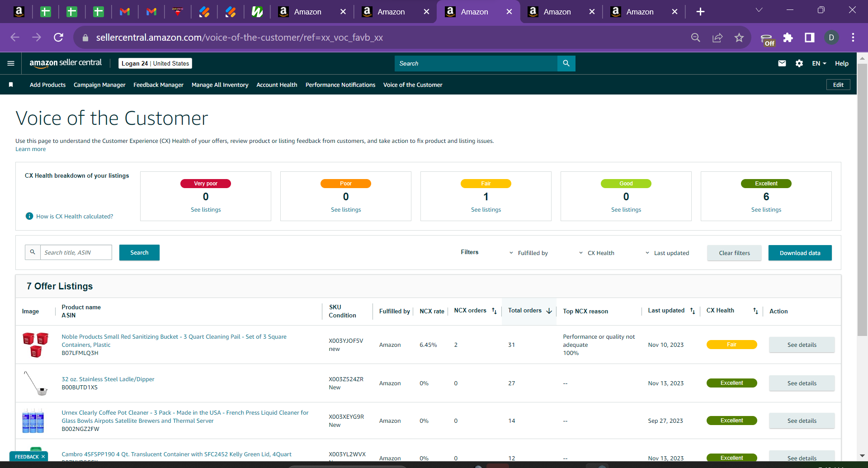This screenshot has height=468, width=868.
Task: Click the Search button for listings
Action: [x=139, y=252]
